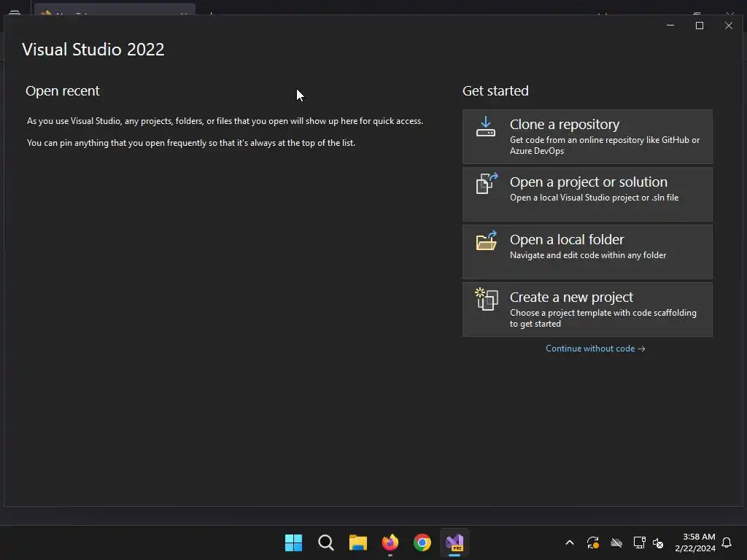Viewport: 747px width, 560px height.
Task: Start with Create a new project title
Action: click(x=571, y=297)
